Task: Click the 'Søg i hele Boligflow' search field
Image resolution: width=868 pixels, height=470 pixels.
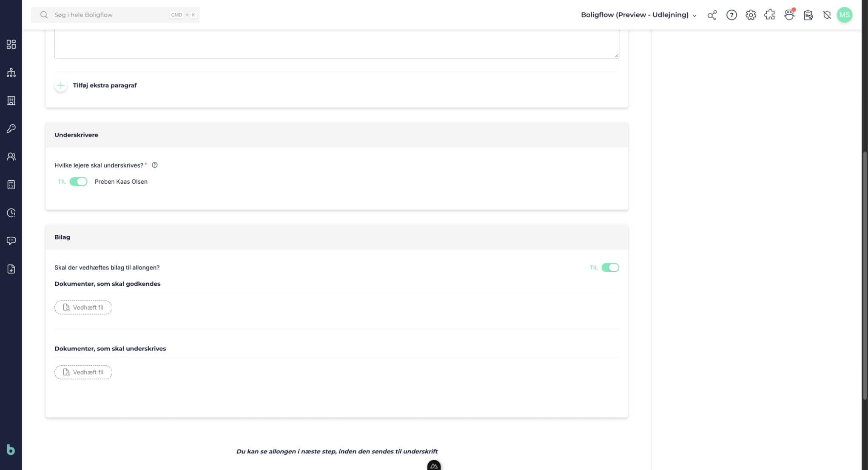Action: click(x=115, y=15)
